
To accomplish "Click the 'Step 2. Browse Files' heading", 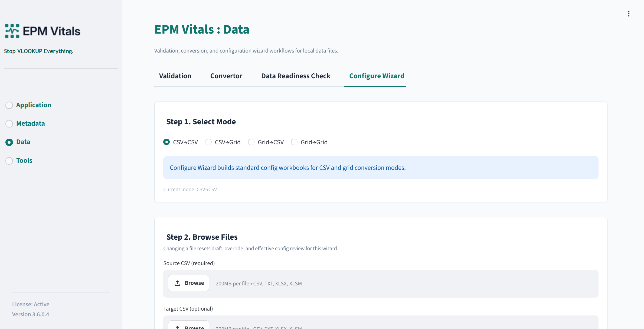I will click(202, 237).
